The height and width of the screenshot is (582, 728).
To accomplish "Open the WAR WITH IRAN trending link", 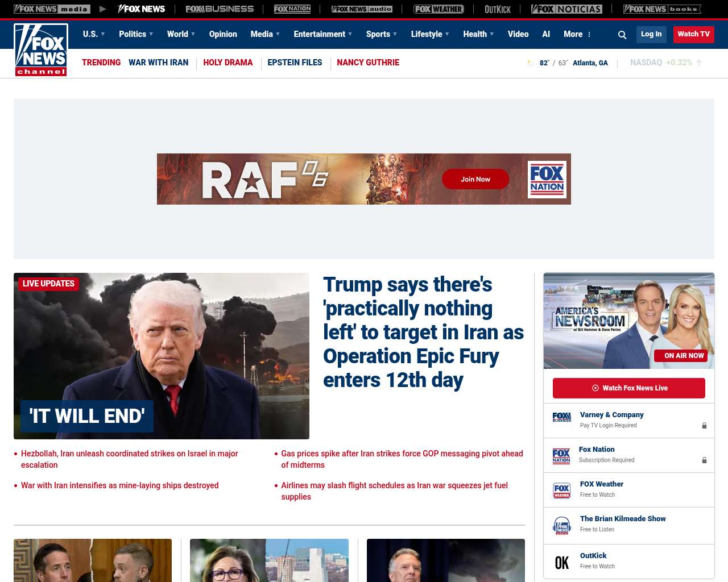I will coord(158,63).
